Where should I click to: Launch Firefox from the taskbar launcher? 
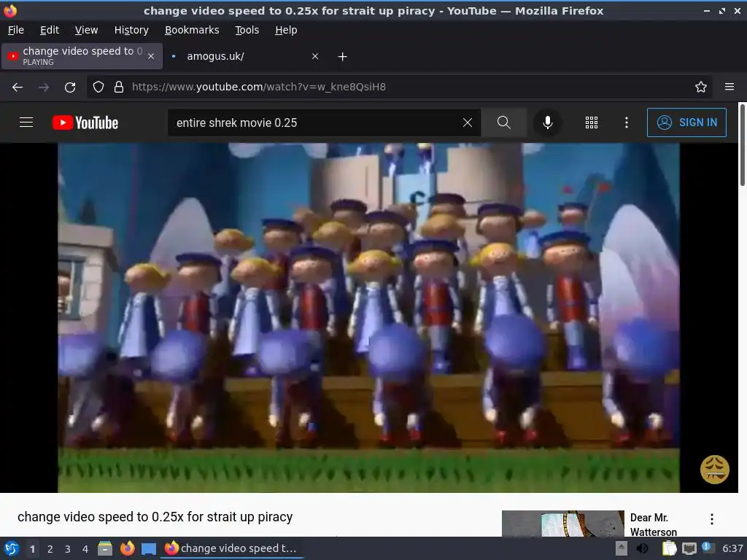click(127, 548)
